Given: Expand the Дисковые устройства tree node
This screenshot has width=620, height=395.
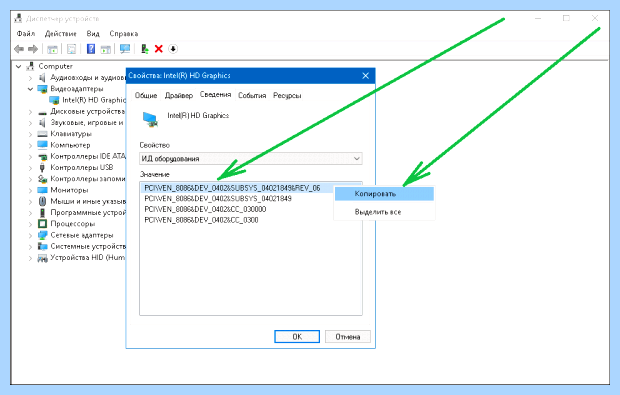Looking at the screenshot, I should [x=30, y=112].
